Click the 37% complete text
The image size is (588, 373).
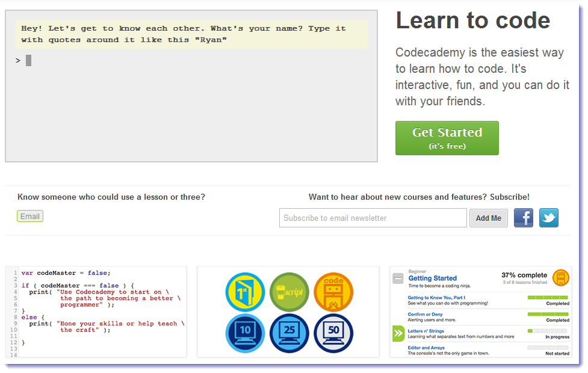click(524, 275)
